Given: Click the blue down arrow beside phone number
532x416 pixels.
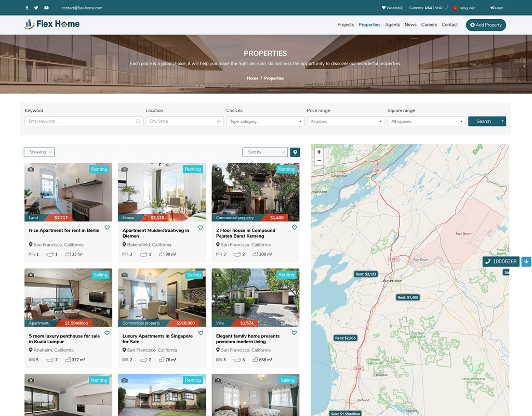Looking at the screenshot, I should (x=526, y=262).
